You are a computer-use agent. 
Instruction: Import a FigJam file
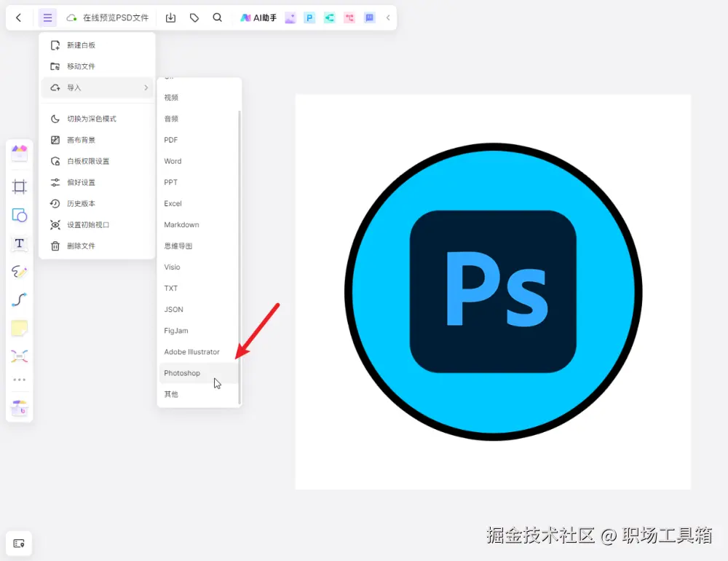click(198, 331)
